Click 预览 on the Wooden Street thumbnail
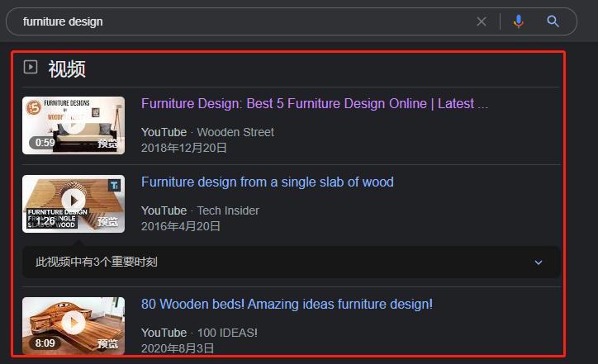This screenshot has width=598, height=364. point(108,143)
